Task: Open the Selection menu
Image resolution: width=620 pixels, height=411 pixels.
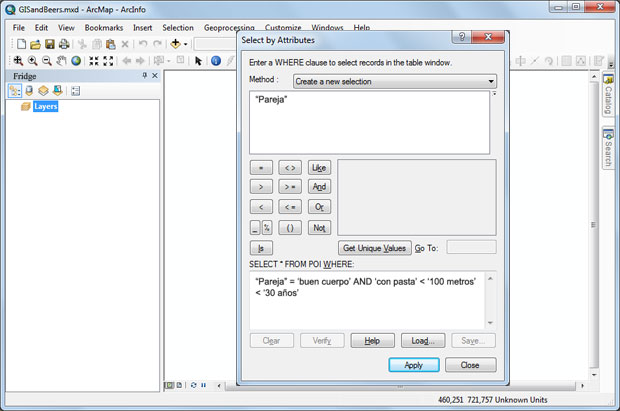Action: point(178,28)
